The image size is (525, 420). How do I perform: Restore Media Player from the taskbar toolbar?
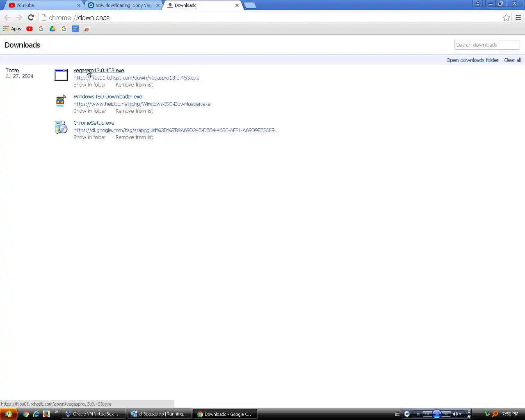[x=469, y=416]
